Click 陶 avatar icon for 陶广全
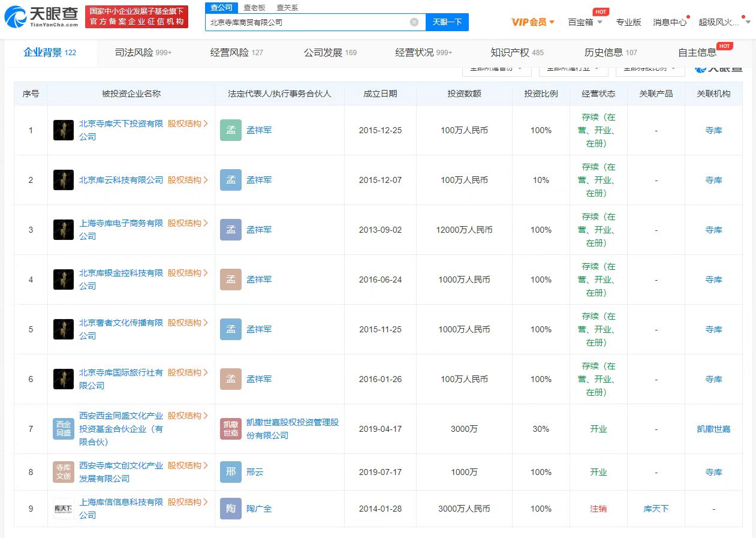 [231, 509]
